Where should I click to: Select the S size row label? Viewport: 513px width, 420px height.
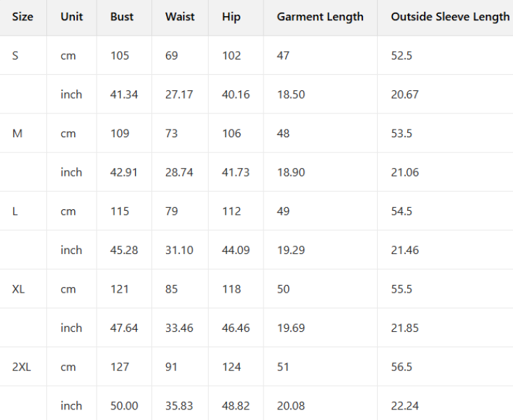pyautogui.click(x=15, y=55)
